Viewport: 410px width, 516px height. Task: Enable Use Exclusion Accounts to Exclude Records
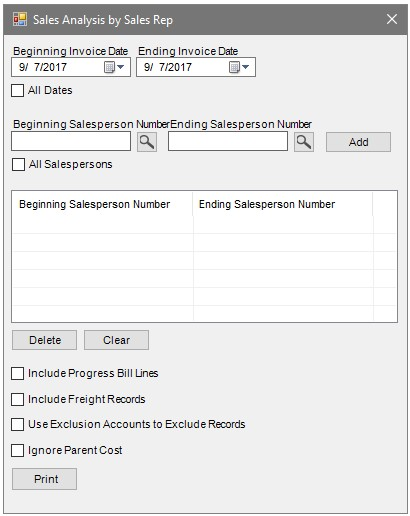pos(18,425)
